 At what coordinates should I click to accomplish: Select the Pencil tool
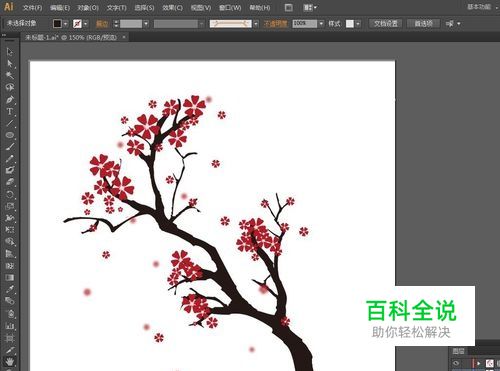point(10,159)
